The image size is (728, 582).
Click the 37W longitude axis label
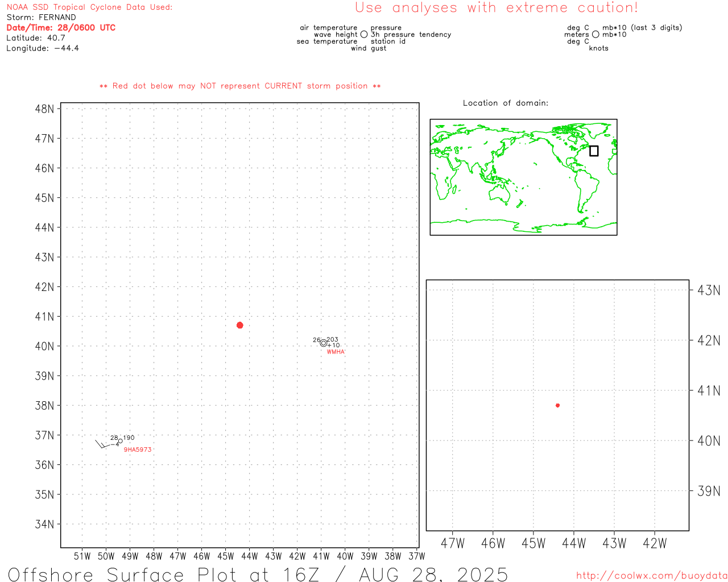coord(416,556)
